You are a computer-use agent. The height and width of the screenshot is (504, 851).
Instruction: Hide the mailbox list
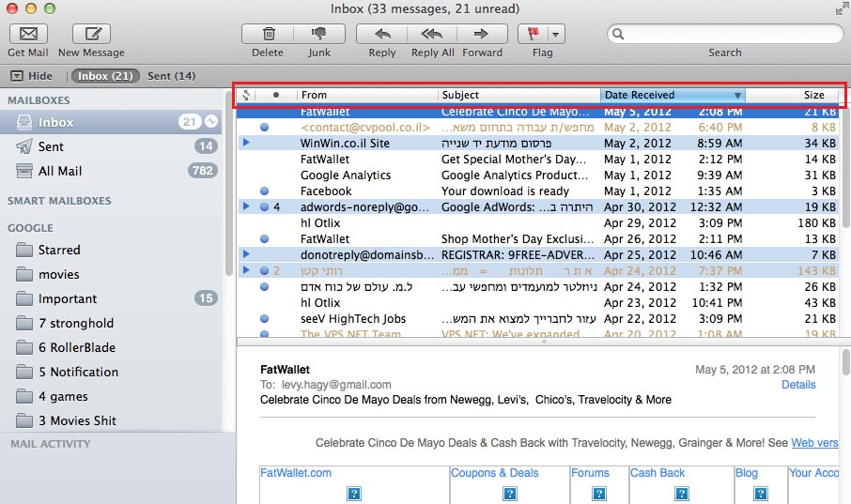tap(32, 76)
